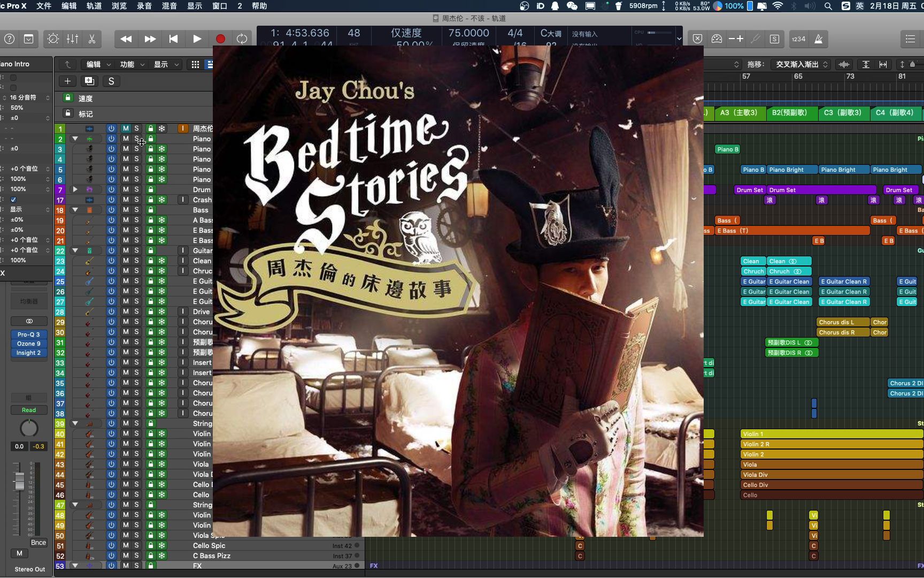
Task: Collapse the Piano track stack on track 2
Action: click(75, 139)
